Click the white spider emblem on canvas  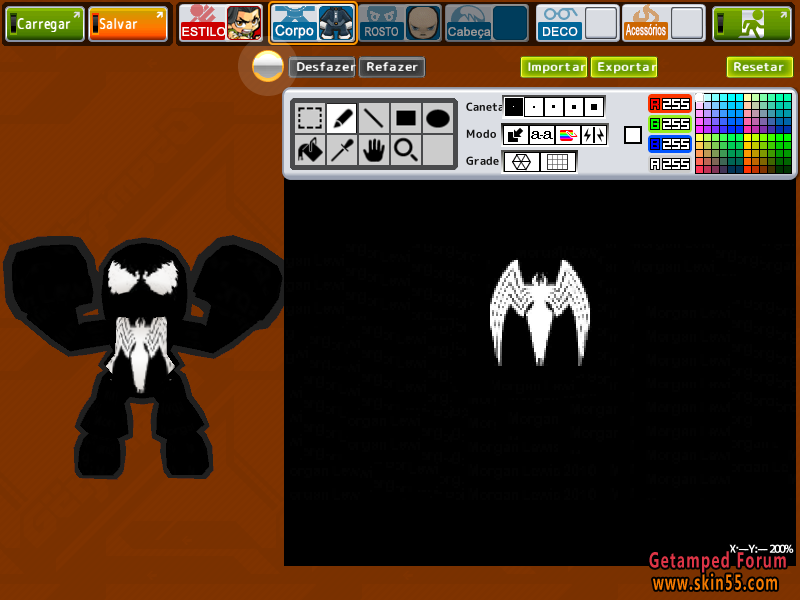click(x=540, y=312)
